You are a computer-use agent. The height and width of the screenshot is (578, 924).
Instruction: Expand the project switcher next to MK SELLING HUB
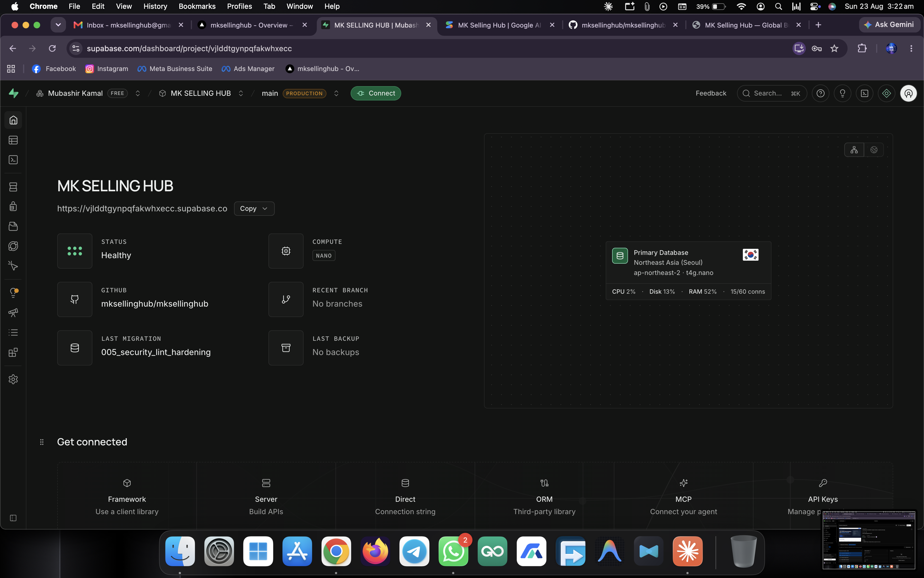click(241, 93)
